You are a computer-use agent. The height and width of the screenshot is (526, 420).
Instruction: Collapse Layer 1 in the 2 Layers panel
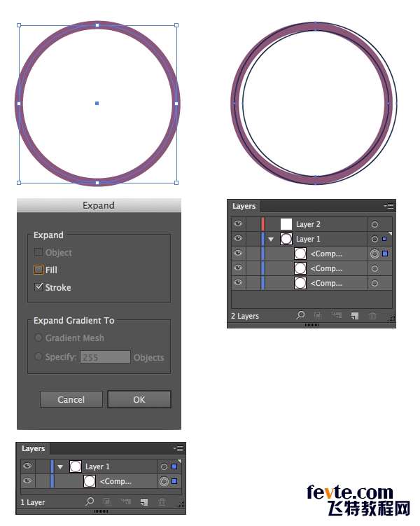point(271,240)
